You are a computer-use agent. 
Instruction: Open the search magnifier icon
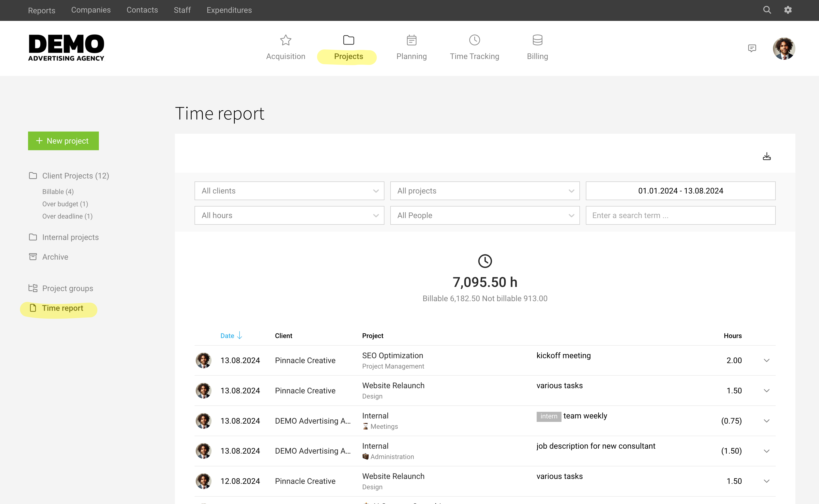767,10
